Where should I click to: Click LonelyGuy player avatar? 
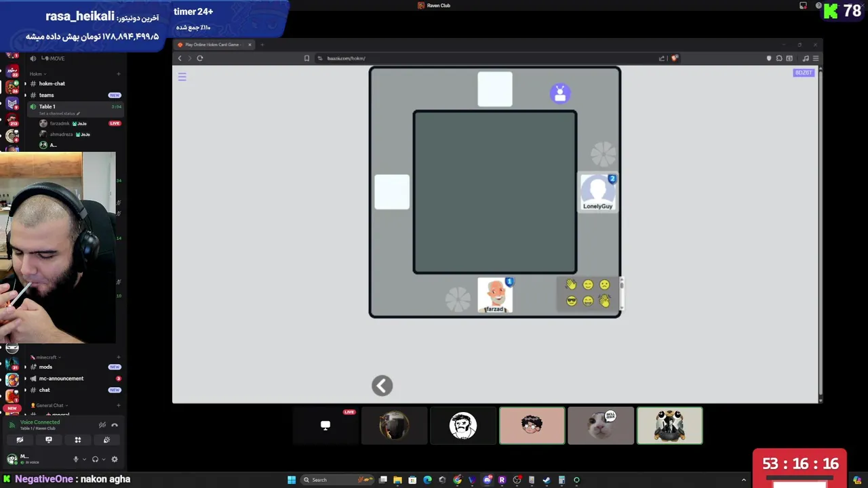pos(597,192)
